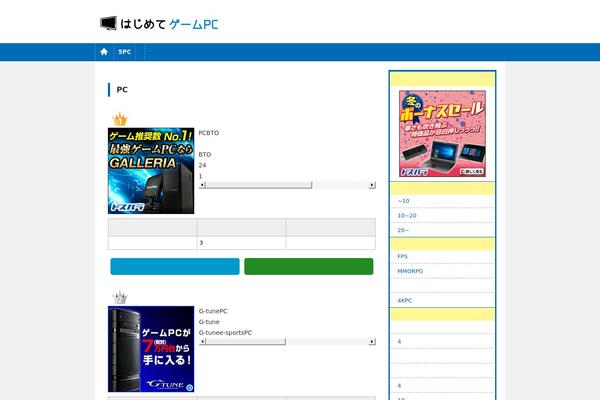Click right scroll arrow beside G-Tune banner

pyautogui.click(x=372, y=341)
